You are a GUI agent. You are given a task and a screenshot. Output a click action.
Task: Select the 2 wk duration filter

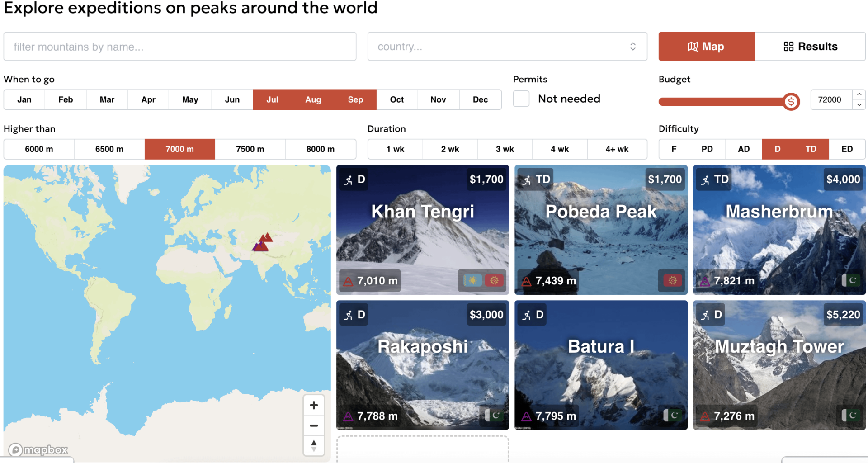click(x=450, y=149)
